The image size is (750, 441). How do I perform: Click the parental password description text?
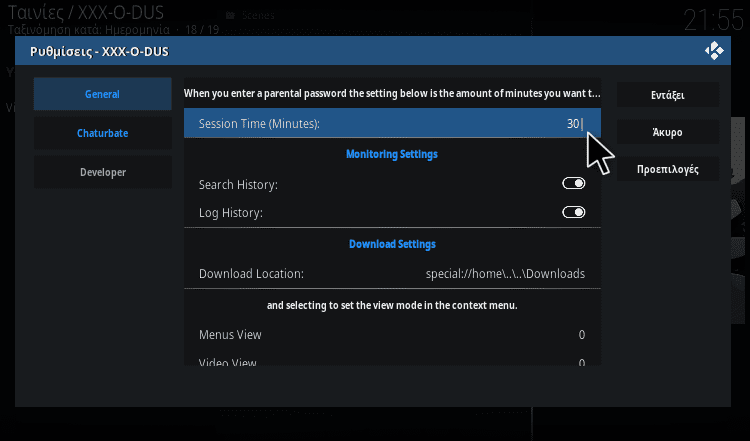click(x=392, y=93)
